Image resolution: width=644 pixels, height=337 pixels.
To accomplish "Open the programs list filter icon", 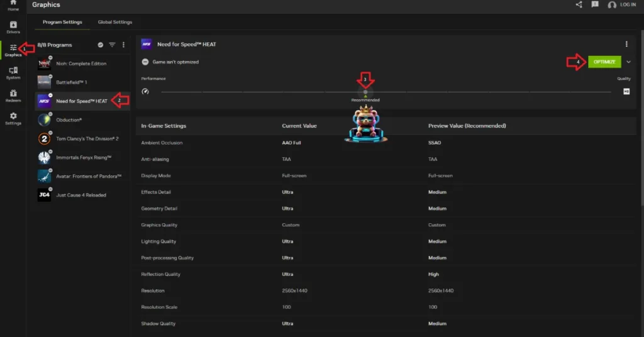I will [112, 45].
